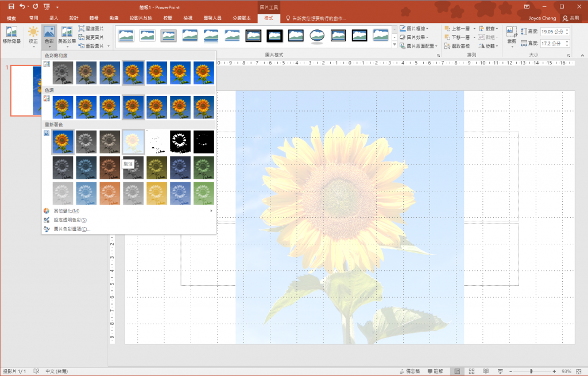Expand the 圖片框線 (Picture Border) dropdown
This screenshot has height=376, width=588.
click(418, 28)
